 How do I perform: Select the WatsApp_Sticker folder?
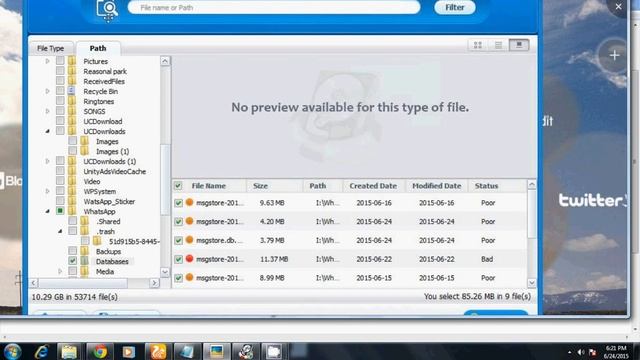click(x=109, y=201)
